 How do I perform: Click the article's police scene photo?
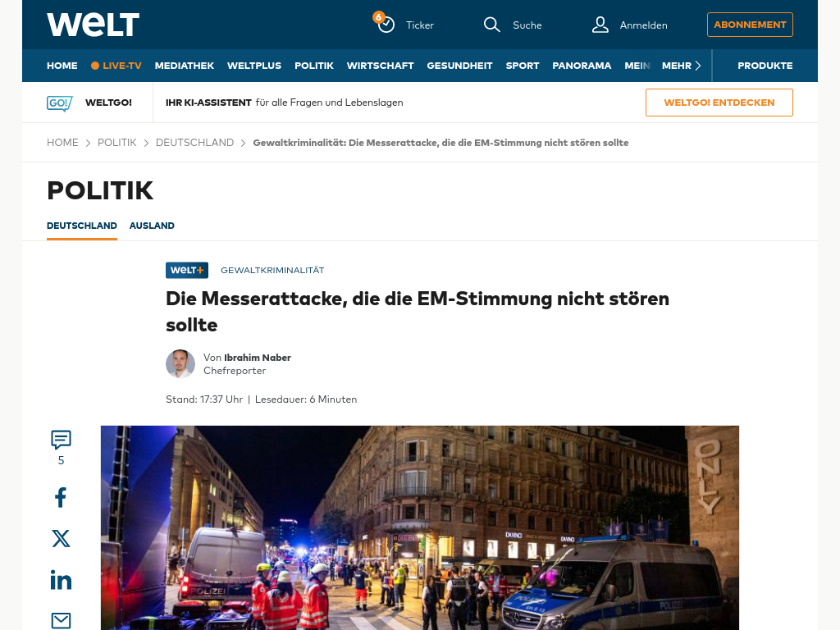[420, 527]
